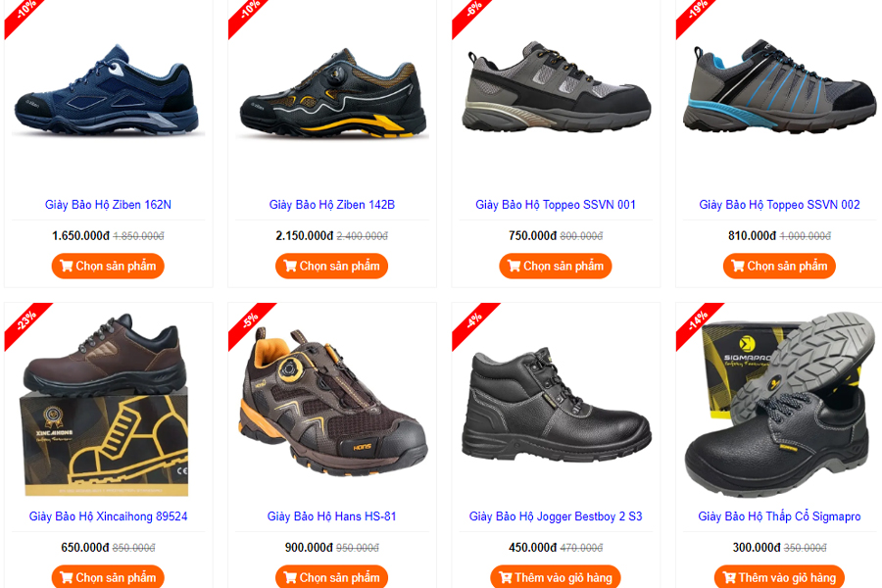The image size is (882, 588).
Task: View the Jogger Bestboy black boot image
Action: (x=556, y=404)
